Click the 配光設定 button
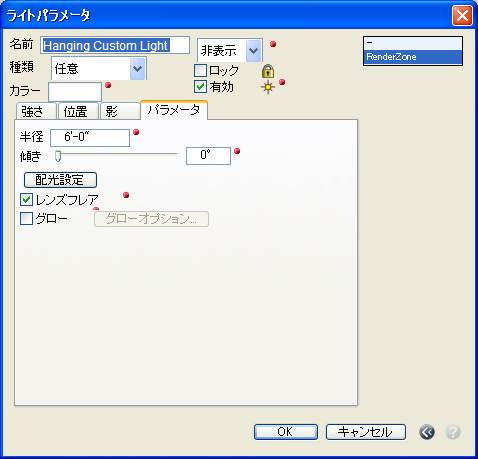Screen dimensions: 478x459 pos(60,180)
